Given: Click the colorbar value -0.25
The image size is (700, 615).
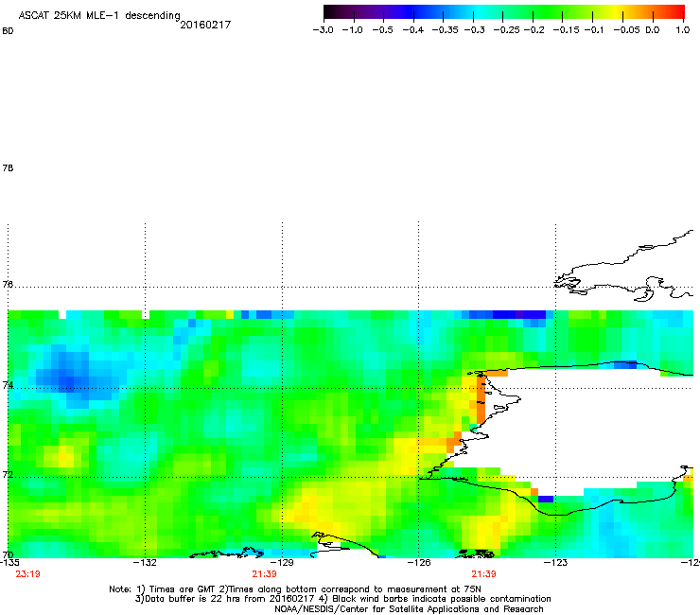Looking at the screenshot, I should pyautogui.click(x=506, y=30).
